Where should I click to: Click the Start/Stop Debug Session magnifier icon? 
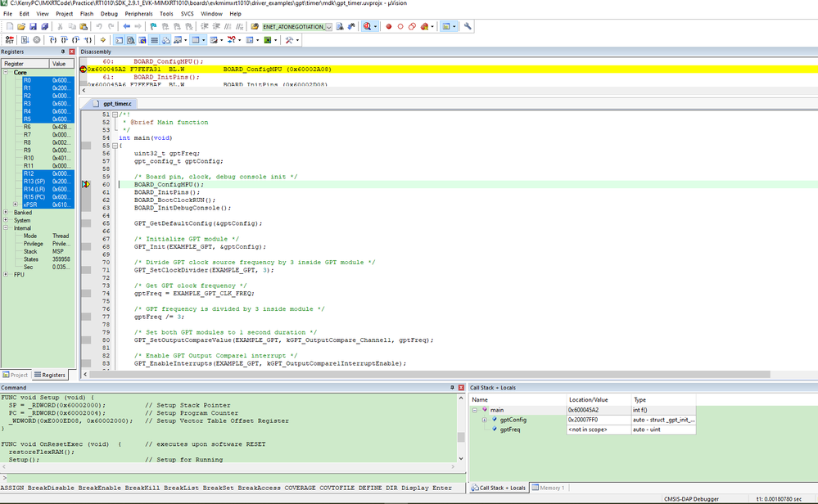click(x=368, y=26)
